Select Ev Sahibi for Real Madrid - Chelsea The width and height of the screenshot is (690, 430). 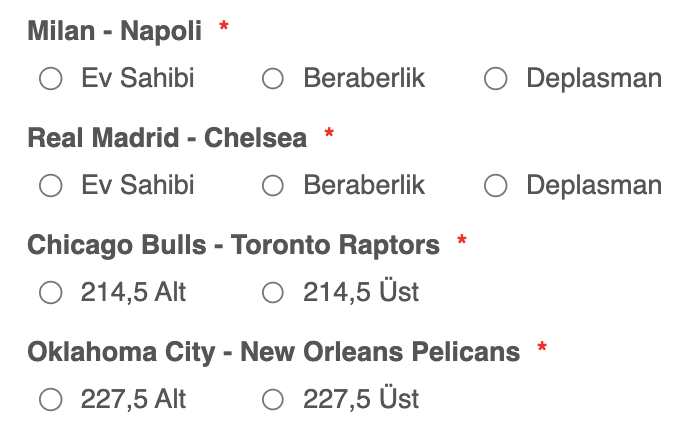51,185
